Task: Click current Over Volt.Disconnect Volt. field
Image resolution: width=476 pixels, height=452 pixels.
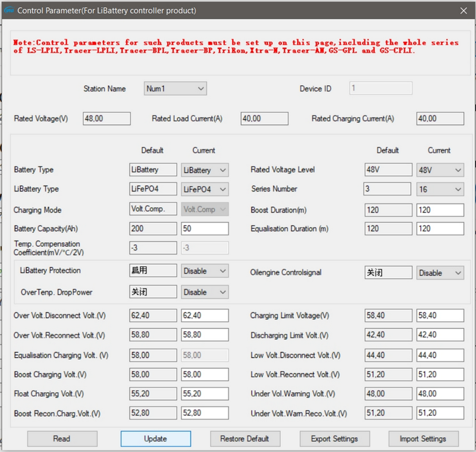Action: coord(205,316)
